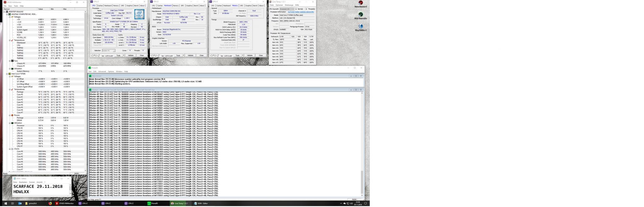
Task: Open the blue desktop shortcut icon
Action: point(361,27)
